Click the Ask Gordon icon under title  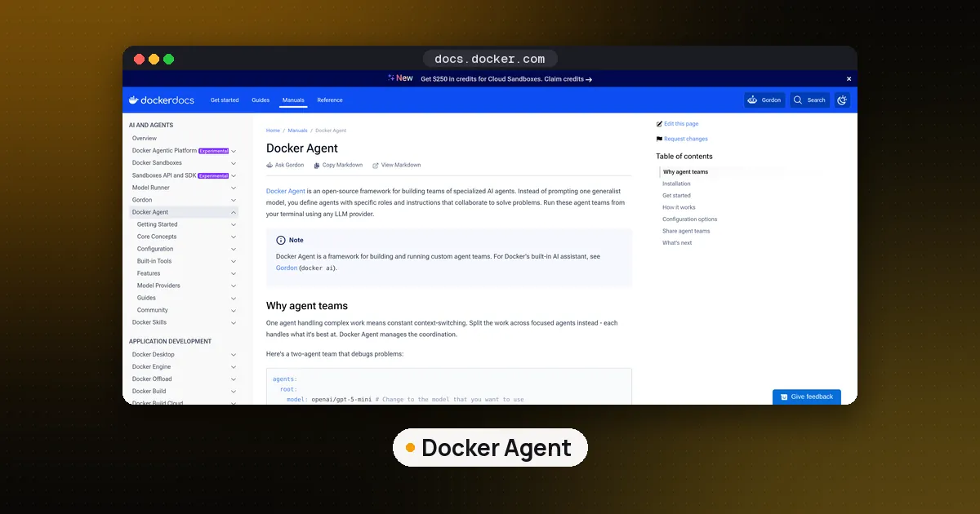[x=269, y=165]
